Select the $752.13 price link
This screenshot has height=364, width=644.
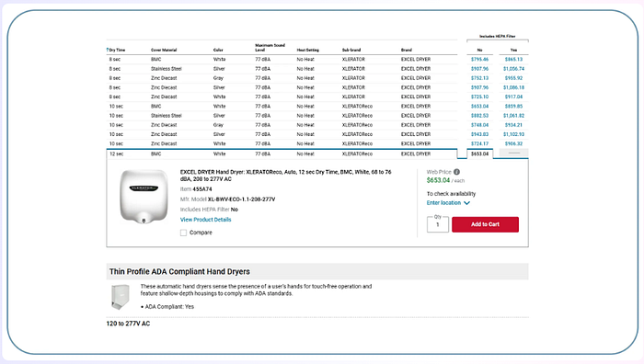(479, 78)
